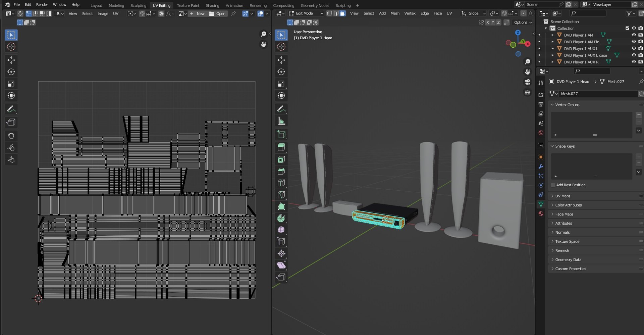Expand the UV Maps panel
644x335 pixels.
point(562,196)
